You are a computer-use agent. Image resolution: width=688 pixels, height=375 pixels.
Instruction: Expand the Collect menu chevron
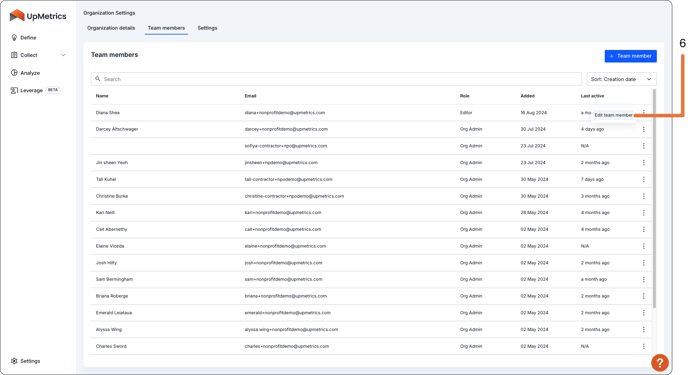tap(63, 55)
